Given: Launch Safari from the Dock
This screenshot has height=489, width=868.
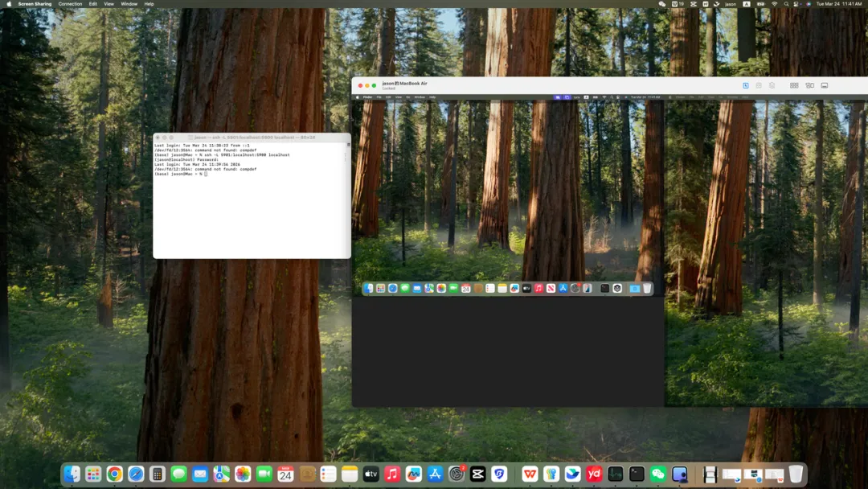Looking at the screenshot, I should 136,474.
